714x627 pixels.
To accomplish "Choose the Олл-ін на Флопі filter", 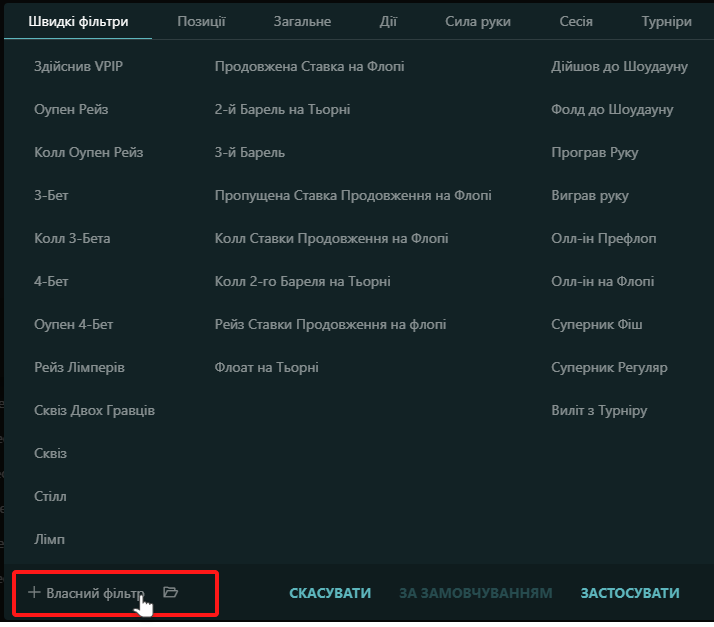I will 602,281.
